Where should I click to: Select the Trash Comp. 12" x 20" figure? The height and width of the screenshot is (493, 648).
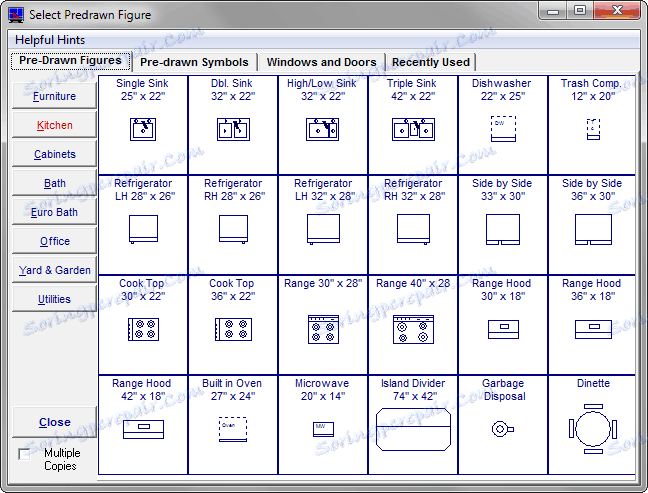point(592,125)
